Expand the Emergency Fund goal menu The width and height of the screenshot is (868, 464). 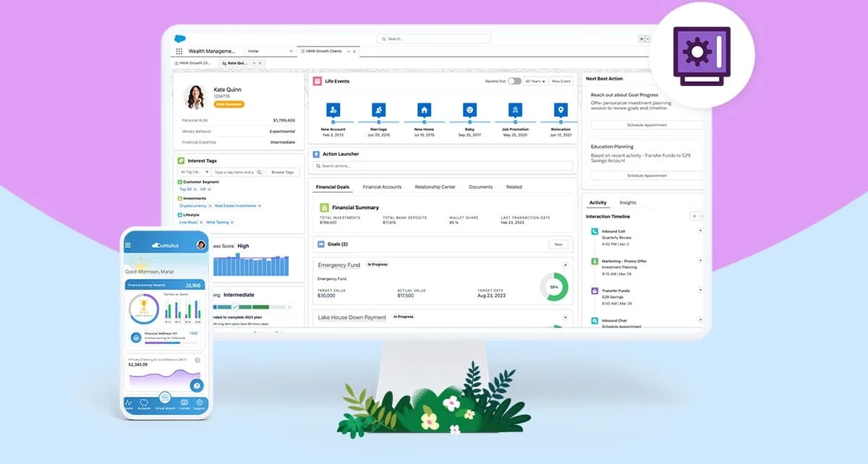coord(565,265)
